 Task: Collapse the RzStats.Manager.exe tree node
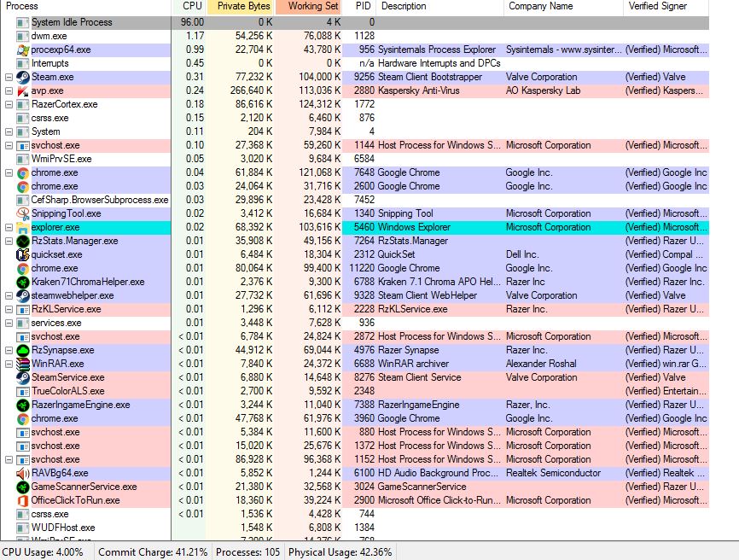tap(9, 241)
